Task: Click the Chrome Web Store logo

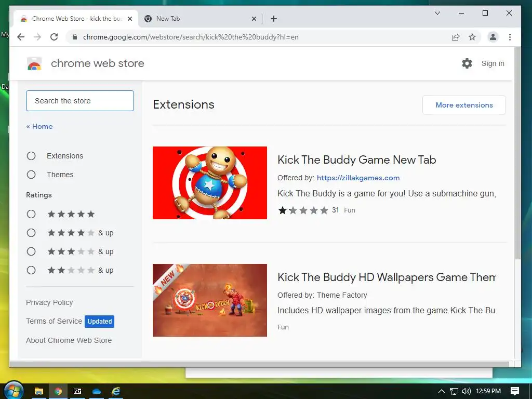Action: point(34,63)
